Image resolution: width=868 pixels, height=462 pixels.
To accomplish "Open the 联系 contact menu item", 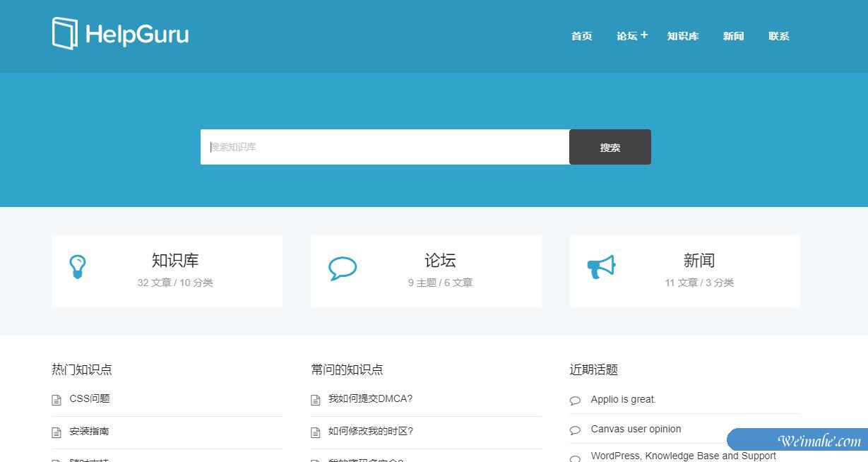I will (778, 36).
